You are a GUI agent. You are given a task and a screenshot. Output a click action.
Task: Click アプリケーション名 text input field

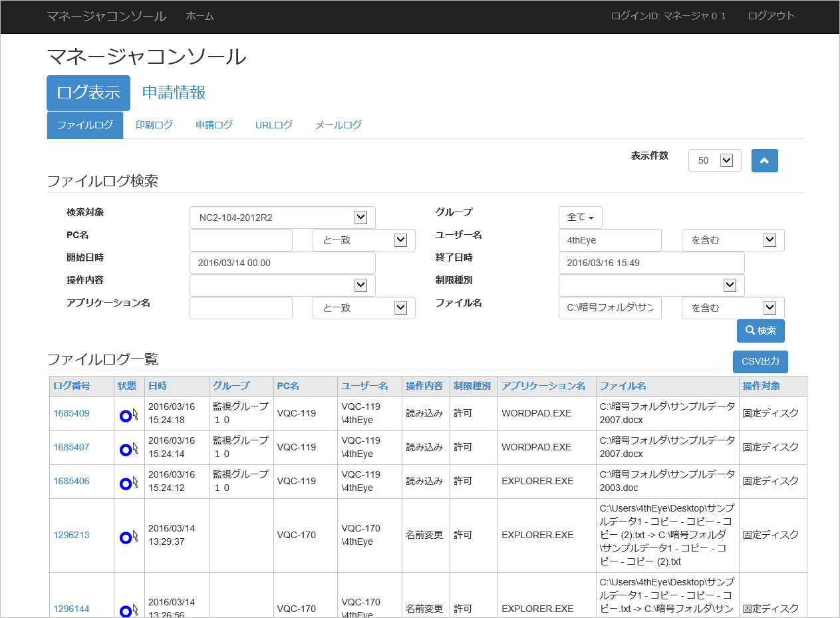[x=241, y=308]
